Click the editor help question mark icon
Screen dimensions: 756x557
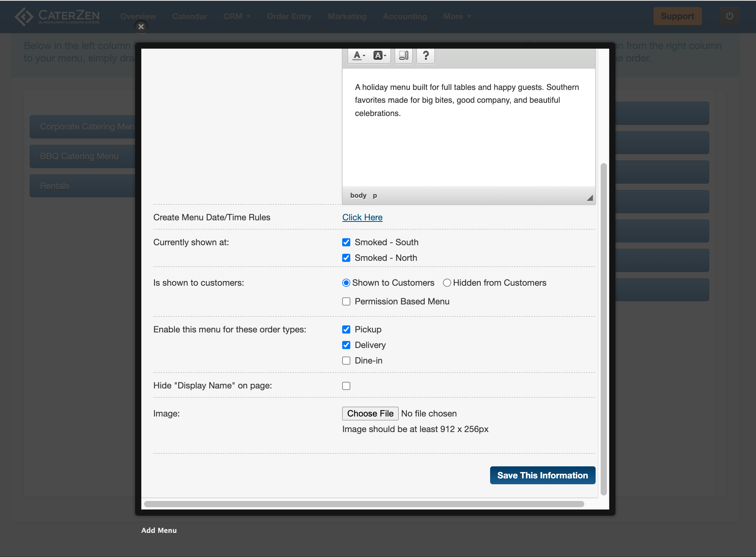(425, 56)
